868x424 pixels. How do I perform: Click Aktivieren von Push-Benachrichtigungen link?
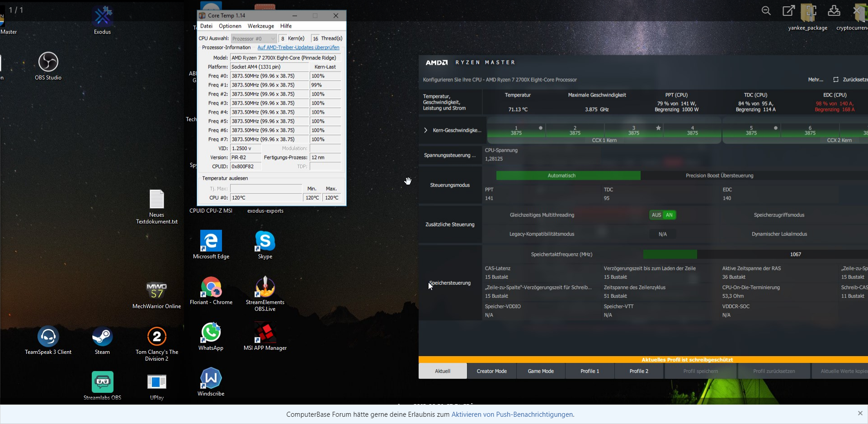(512, 414)
